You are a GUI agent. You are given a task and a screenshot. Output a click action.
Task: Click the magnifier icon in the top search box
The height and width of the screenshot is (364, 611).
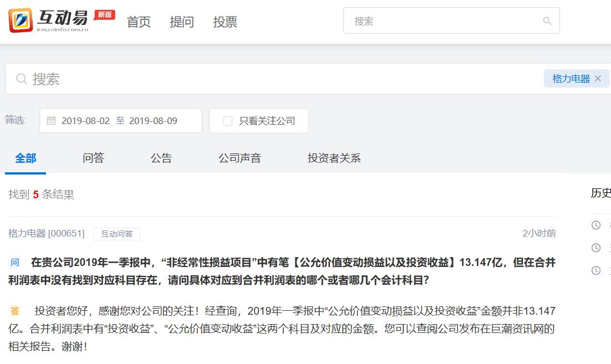click(x=547, y=20)
